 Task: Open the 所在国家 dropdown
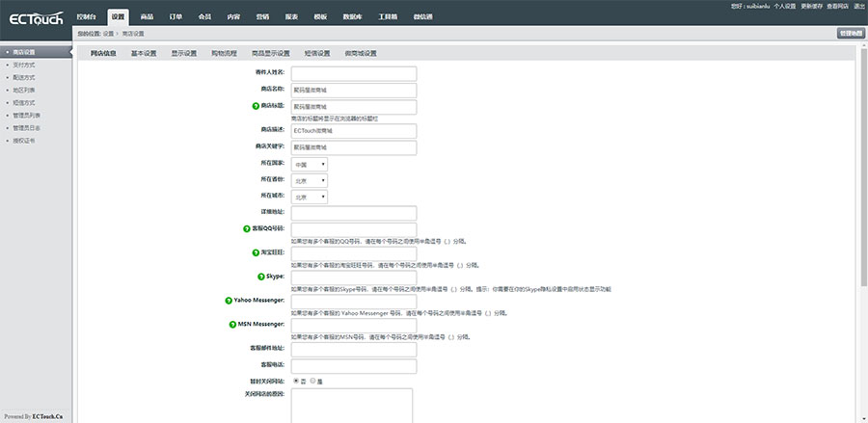coord(310,165)
